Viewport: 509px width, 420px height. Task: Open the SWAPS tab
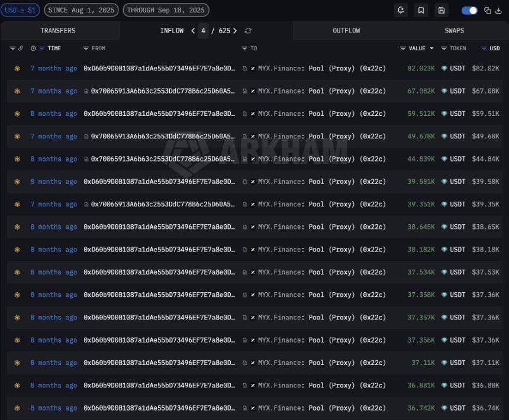(454, 31)
